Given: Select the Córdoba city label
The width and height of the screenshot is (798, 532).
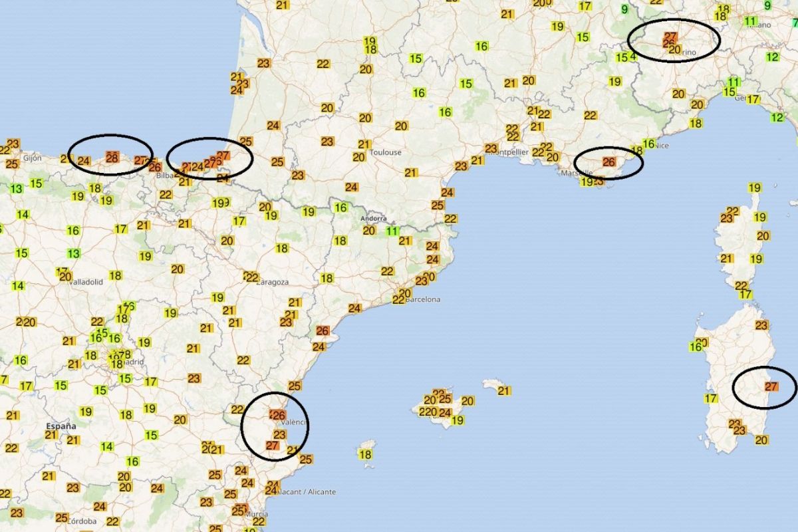Looking at the screenshot, I should click(81, 521).
